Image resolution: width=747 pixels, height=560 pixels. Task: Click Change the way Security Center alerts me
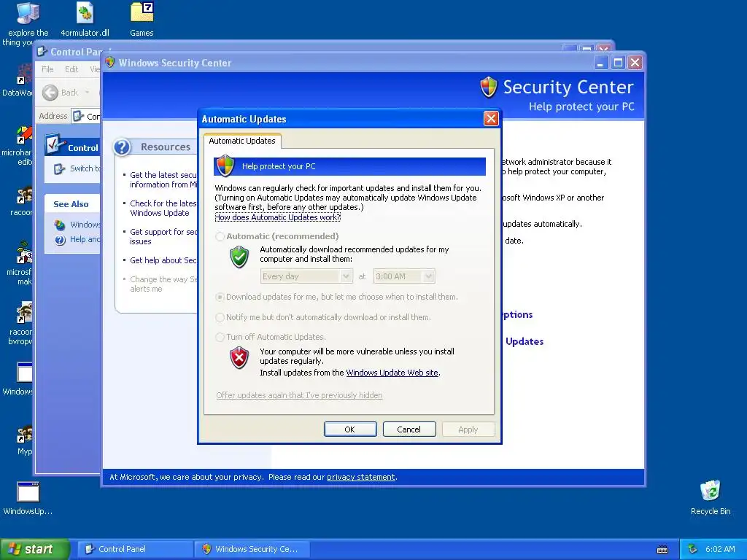(x=163, y=284)
